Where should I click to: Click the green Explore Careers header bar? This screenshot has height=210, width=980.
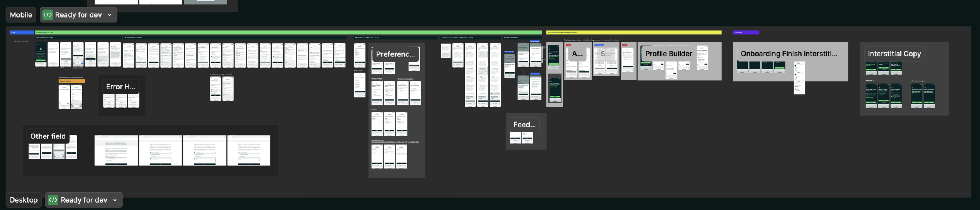pyautogui.click(x=289, y=33)
